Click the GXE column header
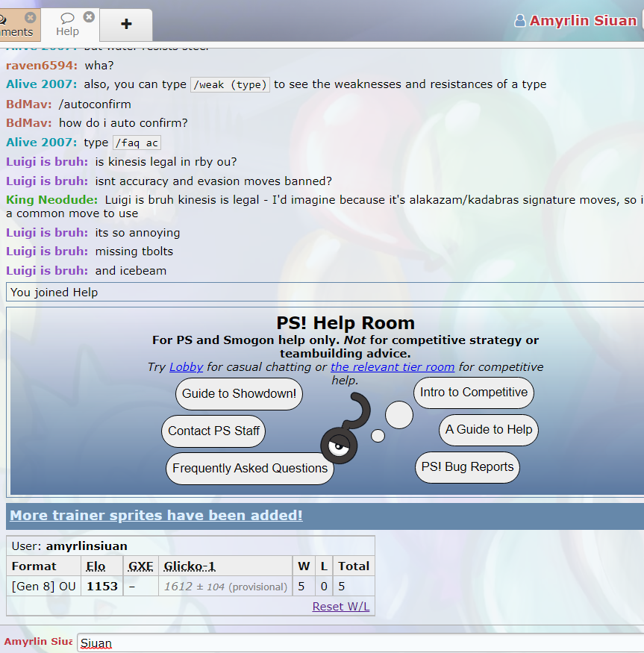 pos(141,566)
